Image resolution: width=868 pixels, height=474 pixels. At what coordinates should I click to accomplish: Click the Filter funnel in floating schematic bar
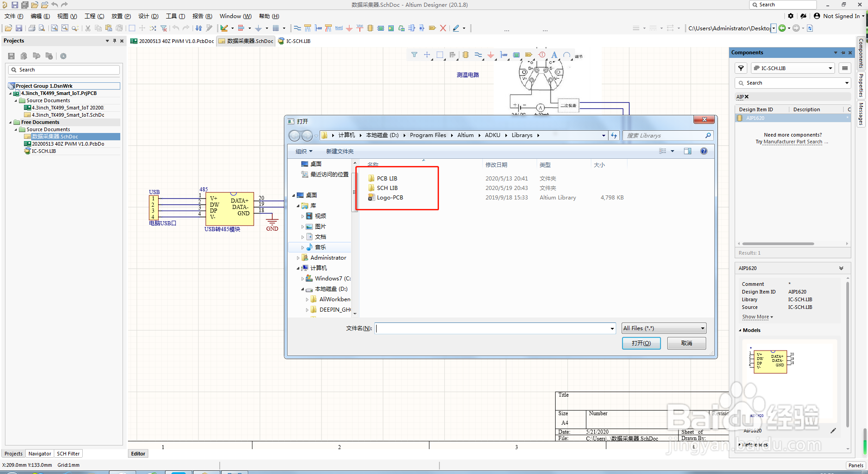[414, 55]
